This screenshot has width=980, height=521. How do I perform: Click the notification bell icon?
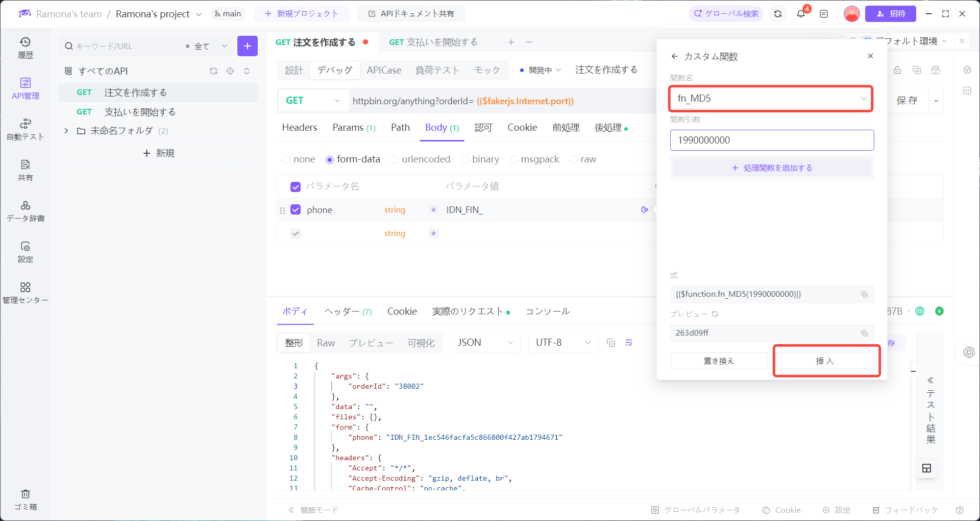pos(800,14)
